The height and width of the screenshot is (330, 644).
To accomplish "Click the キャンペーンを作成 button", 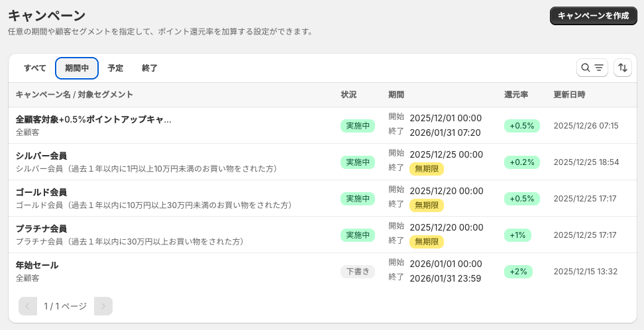I will coord(592,16).
